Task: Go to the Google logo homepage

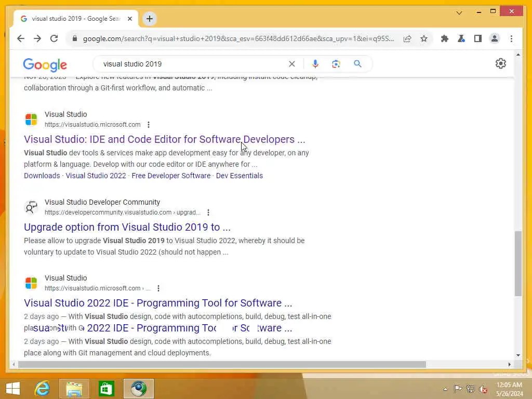Action: click(45, 64)
